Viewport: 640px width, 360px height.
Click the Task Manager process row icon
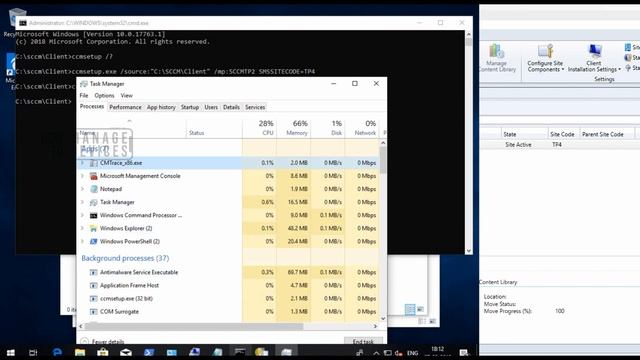[x=93, y=202]
